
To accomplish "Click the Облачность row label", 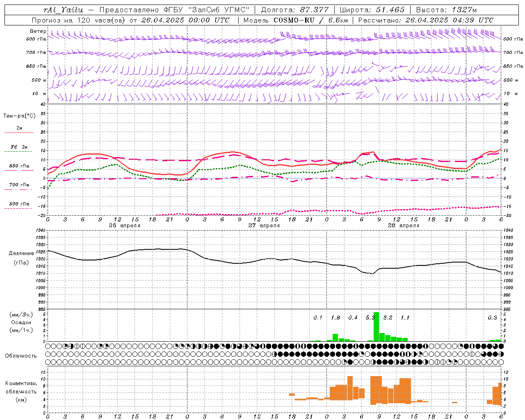I will (21, 356).
